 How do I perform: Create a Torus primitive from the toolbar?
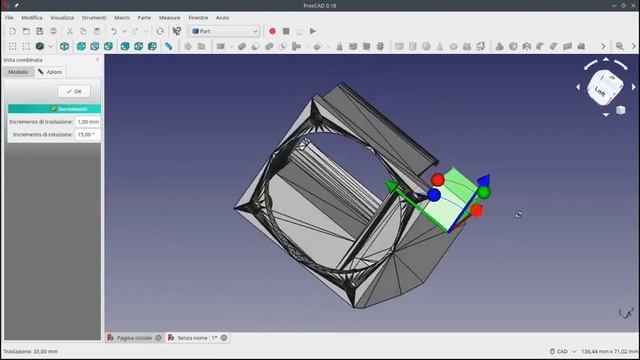click(x=453, y=46)
